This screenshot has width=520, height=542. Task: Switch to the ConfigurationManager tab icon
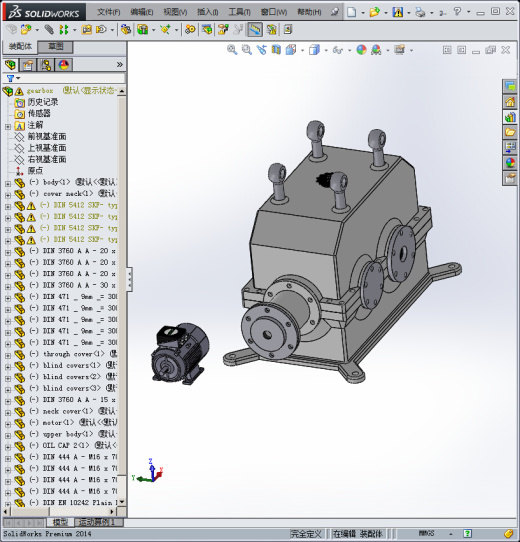pyautogui.click(x=46, y=65)
